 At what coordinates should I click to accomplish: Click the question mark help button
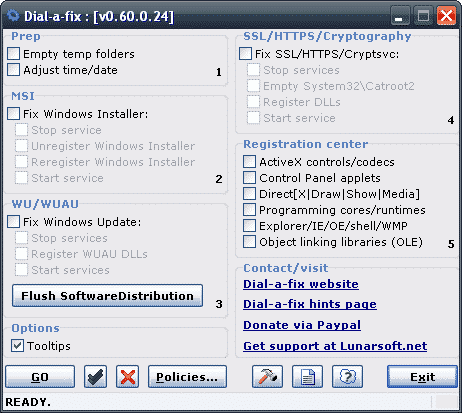click(x=347, y=377)
